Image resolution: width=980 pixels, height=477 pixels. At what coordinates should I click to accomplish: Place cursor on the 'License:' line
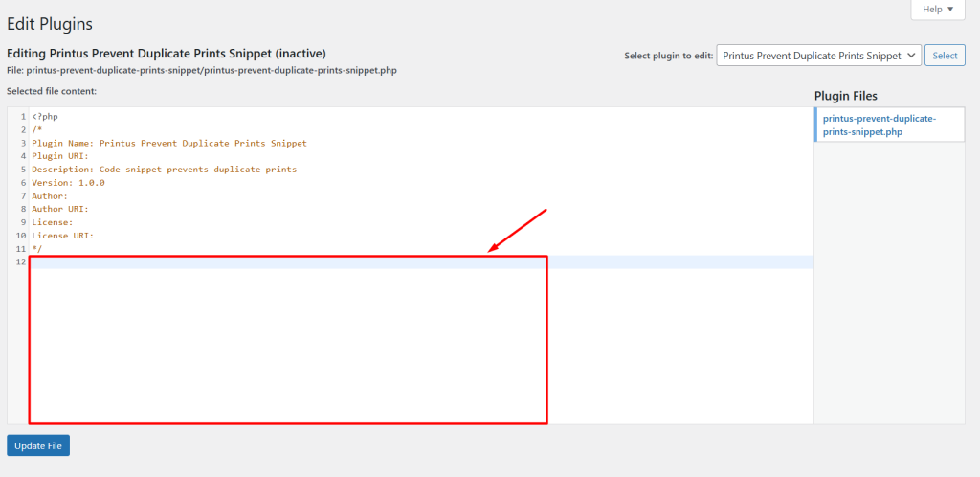coord(53,222)
